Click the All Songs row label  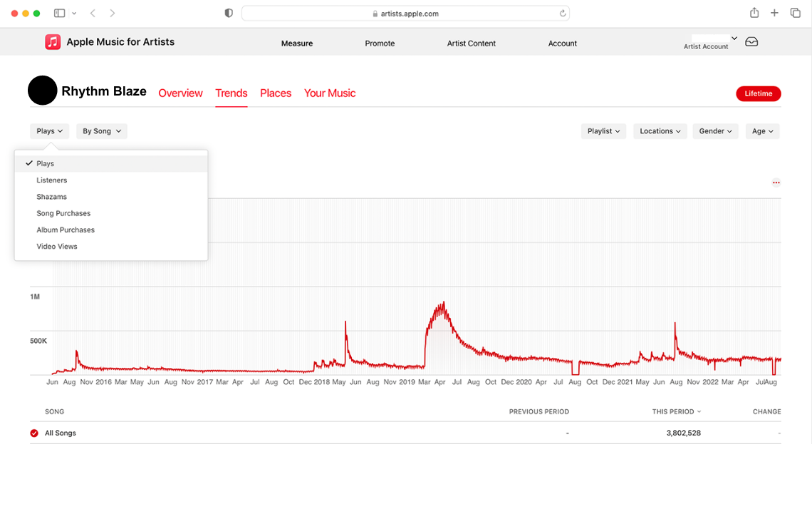click(x=60, y=433)
